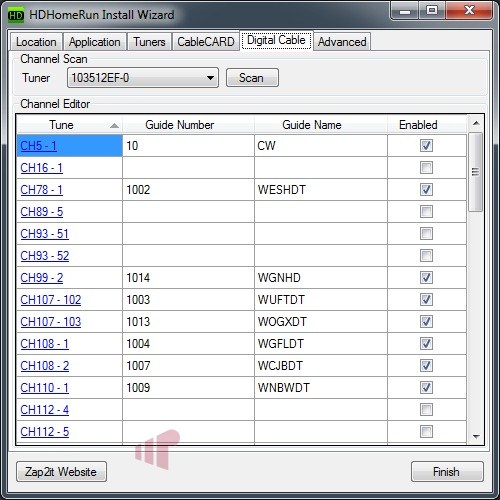Disable the CH5 - 1 channel checkbox
Screen dimensions: 500x500
pyautogui.click(x=426, y=146)
